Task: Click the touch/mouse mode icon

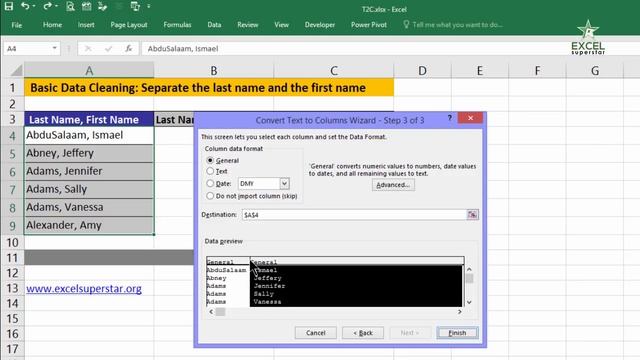Action: (135, 6)
